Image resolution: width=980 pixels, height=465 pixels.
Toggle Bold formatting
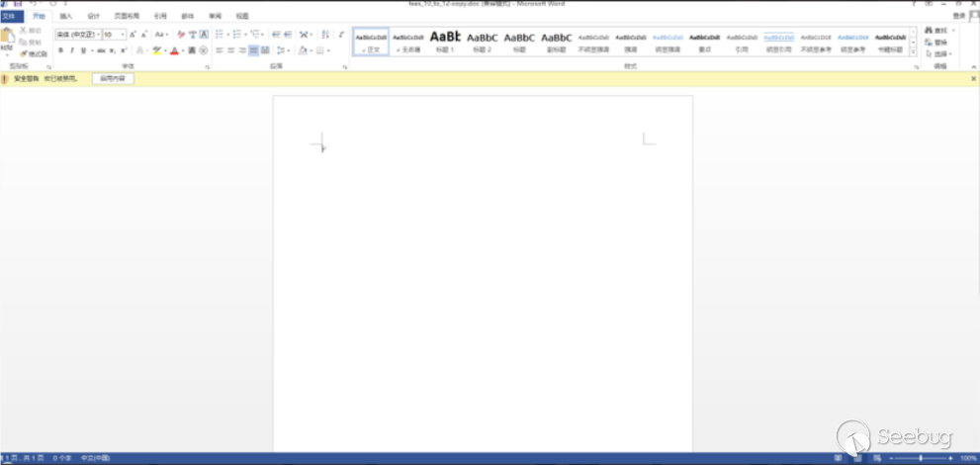(x=60, y=50)
